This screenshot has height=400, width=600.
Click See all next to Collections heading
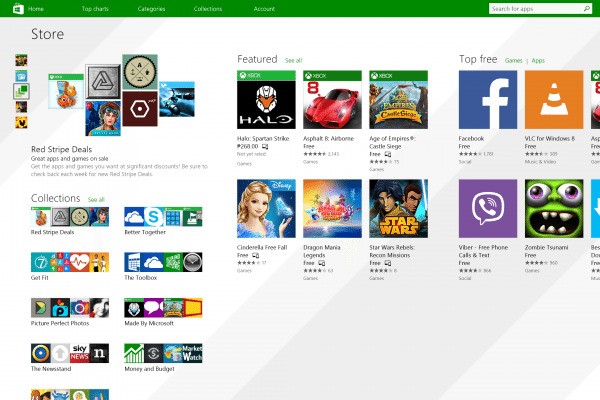click(96, 199)
